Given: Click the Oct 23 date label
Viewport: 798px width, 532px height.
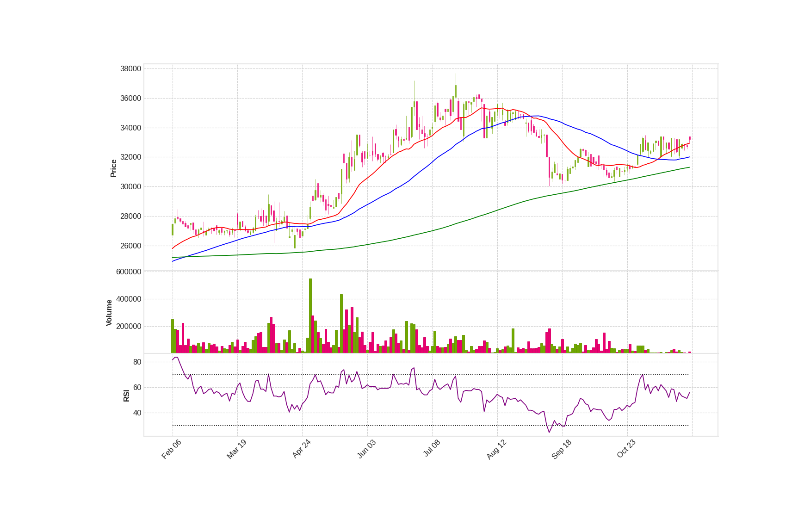Looking at the screenshot, I should [x=626, y=449].
